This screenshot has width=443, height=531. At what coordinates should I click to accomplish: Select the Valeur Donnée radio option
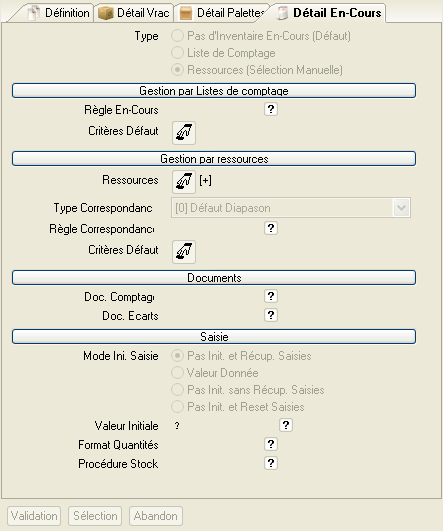pyautogui.click(x=177, y=372)
